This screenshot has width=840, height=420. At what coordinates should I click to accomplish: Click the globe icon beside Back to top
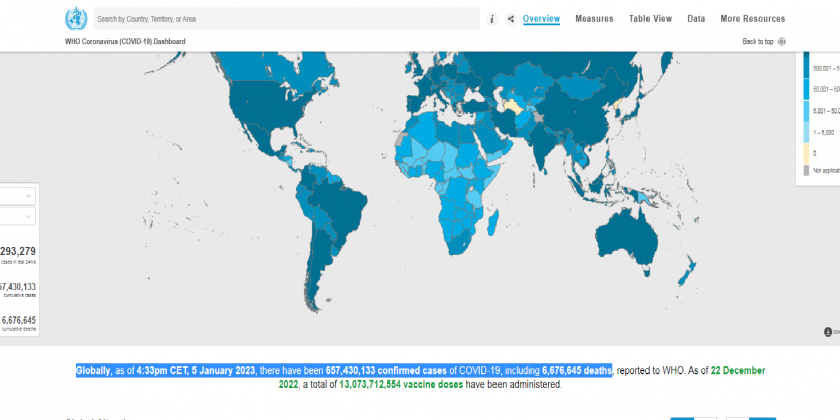pyautogui.click(x=782, y=42)
